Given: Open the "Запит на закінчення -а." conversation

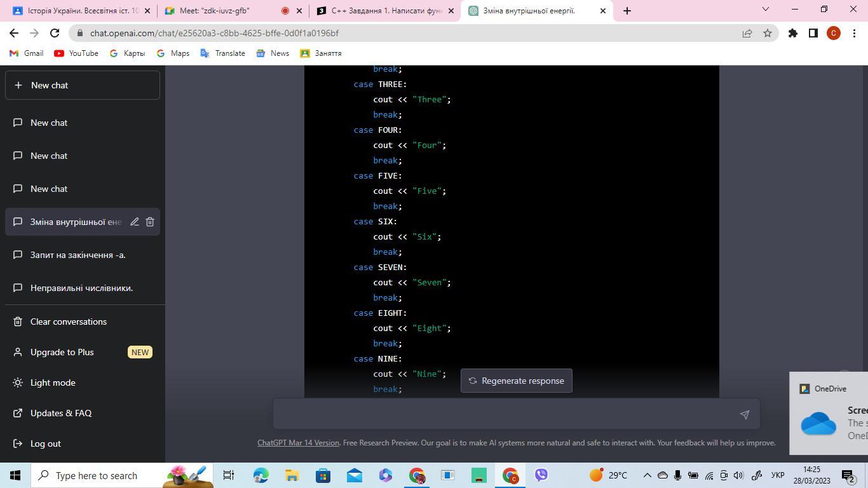Looking at the screenshot, I should click(78, 255).
